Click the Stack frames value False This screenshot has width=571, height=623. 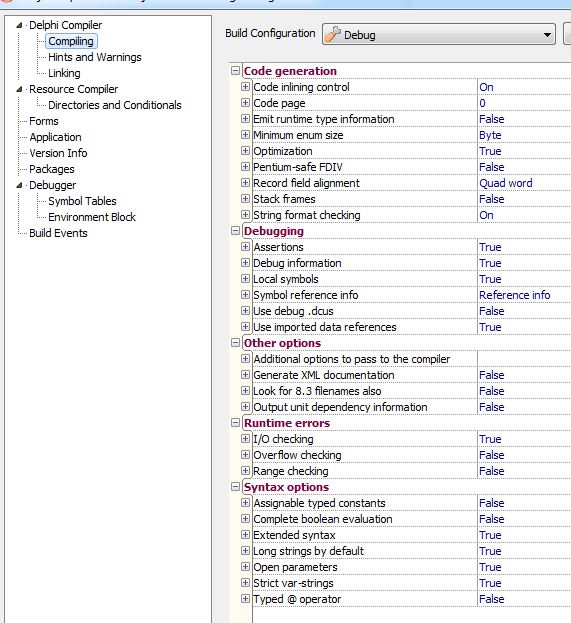[x=492, y=199]
